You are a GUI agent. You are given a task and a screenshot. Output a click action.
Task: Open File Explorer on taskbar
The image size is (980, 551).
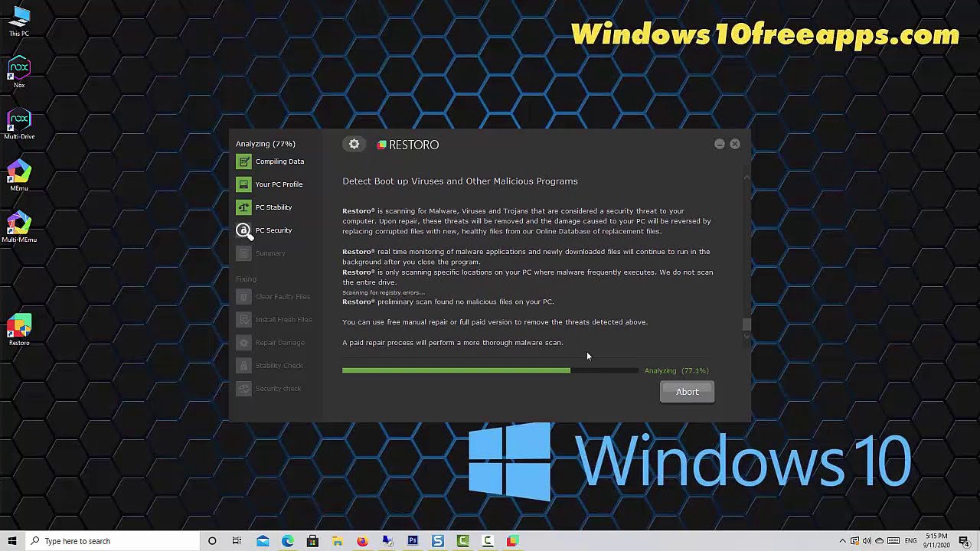338,541
